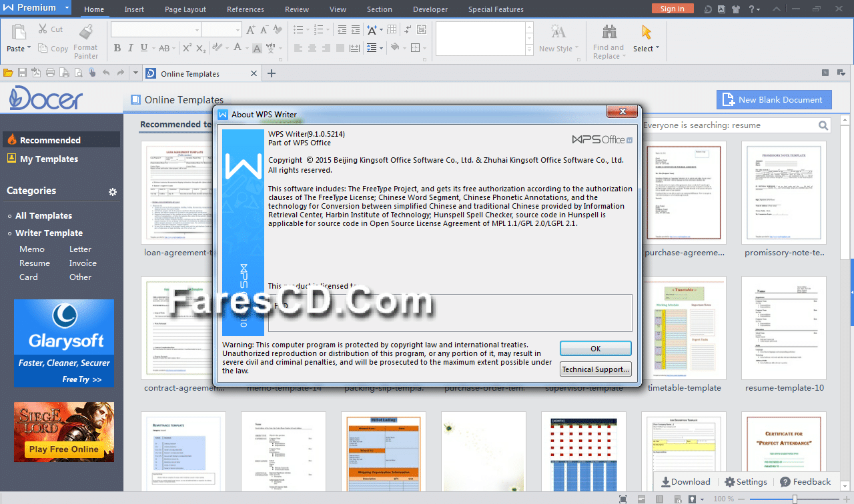Click the center alignment icon

point(312,48)
